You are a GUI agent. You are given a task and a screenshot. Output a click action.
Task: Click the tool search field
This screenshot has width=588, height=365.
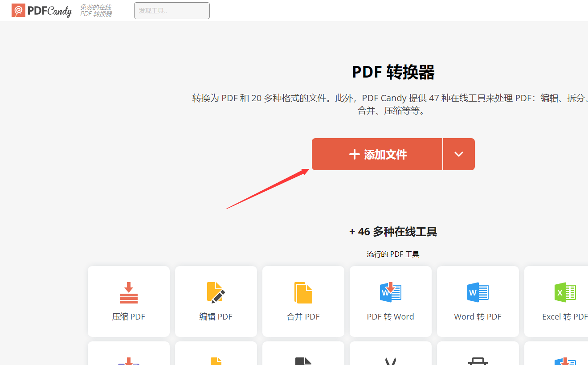point(172,11)
